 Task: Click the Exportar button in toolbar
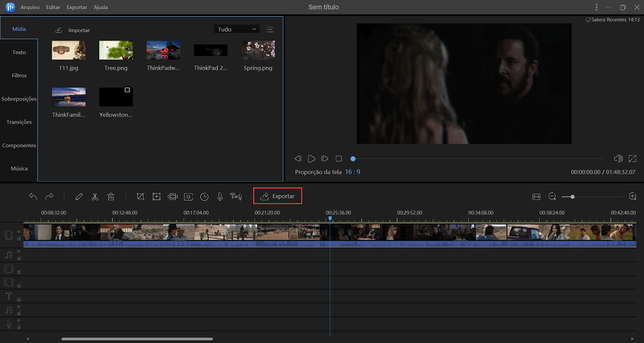(278, 196)
